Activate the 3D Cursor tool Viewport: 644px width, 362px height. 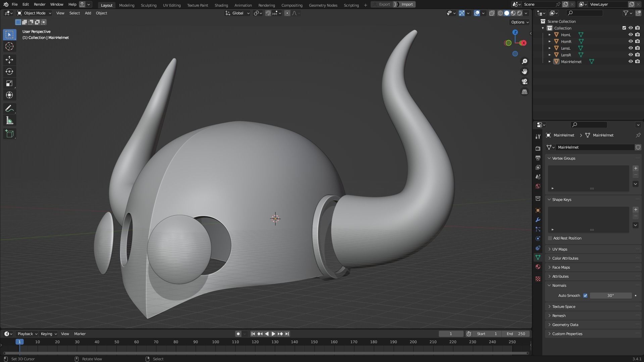9,46
